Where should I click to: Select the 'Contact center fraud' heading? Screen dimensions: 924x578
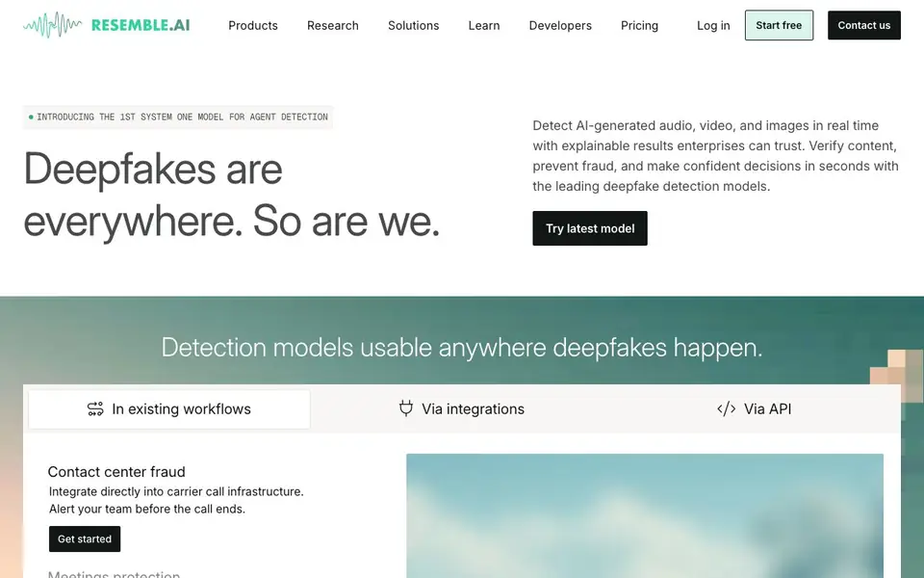[x=116, y=472]
